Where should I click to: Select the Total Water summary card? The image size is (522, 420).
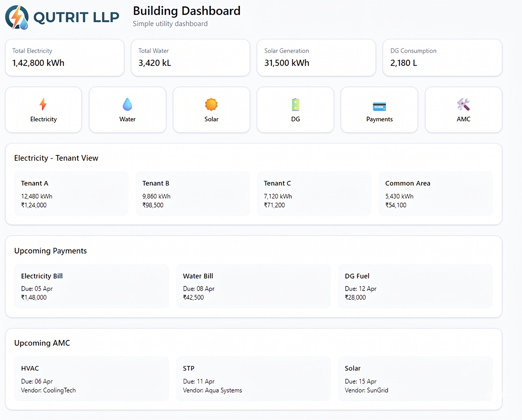coord(191,58)
